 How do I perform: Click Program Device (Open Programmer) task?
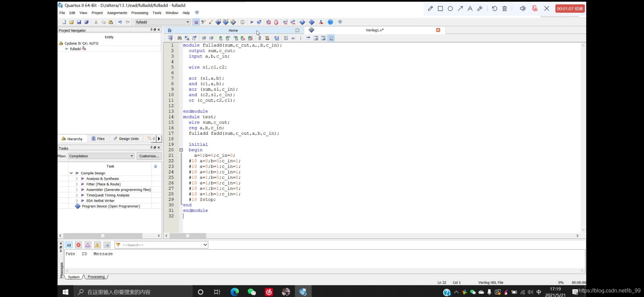click(111, 206)
